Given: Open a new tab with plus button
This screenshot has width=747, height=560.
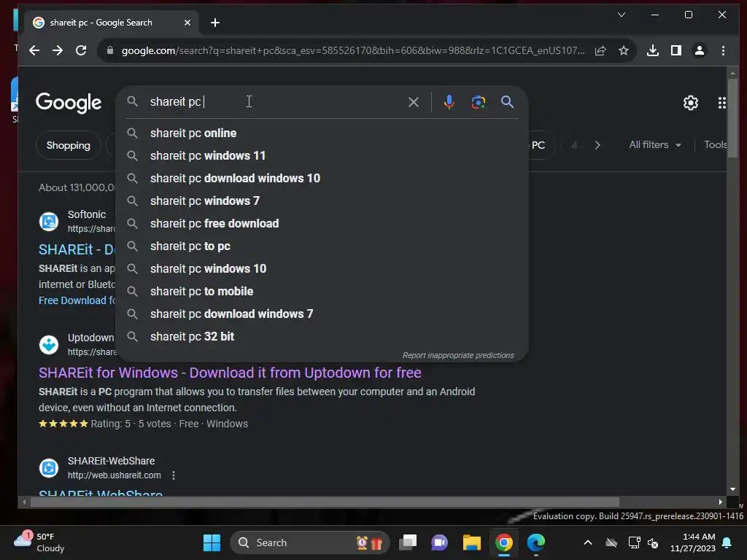Looking at the screenshot, I should pos(215,23).
